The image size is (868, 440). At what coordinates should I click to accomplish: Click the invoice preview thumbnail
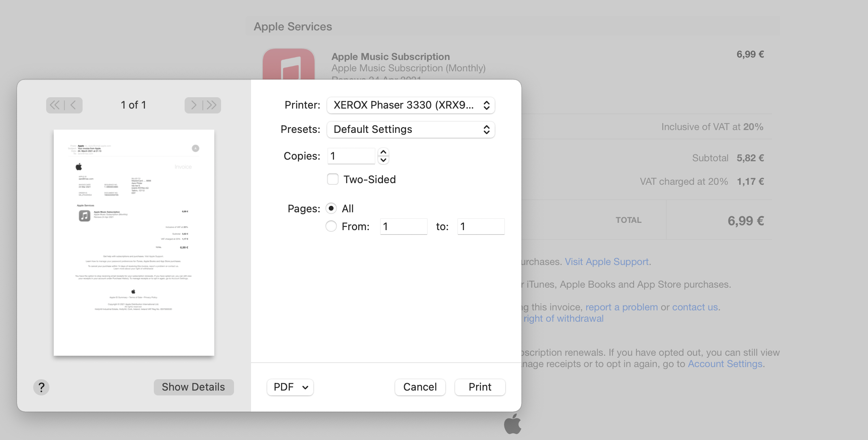(x=134, y=242)
